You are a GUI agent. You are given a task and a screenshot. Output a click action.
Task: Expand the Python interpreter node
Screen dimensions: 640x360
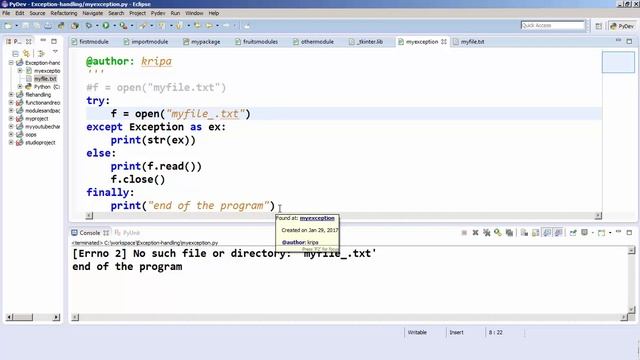[20, 87]
